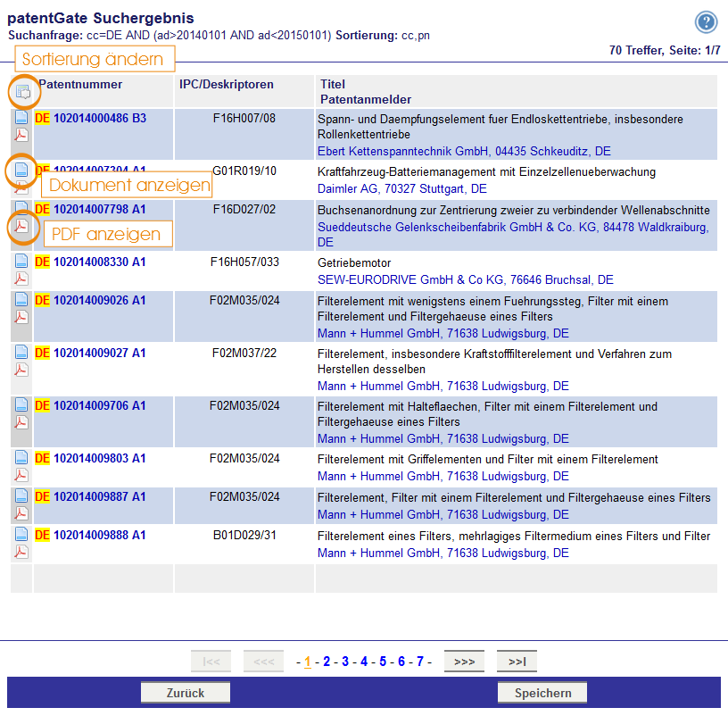Go to results page 5

[x=383, y=662]
